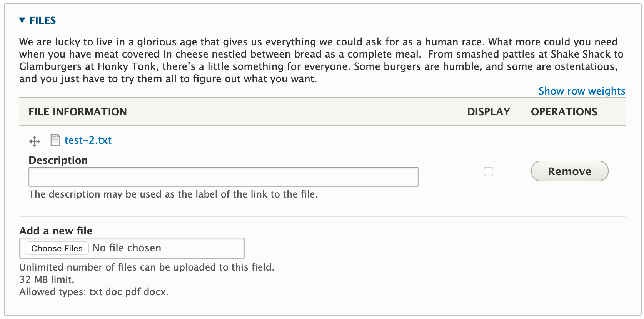
Task: Select the move cross icon in the file row
Action: (34, 141)
